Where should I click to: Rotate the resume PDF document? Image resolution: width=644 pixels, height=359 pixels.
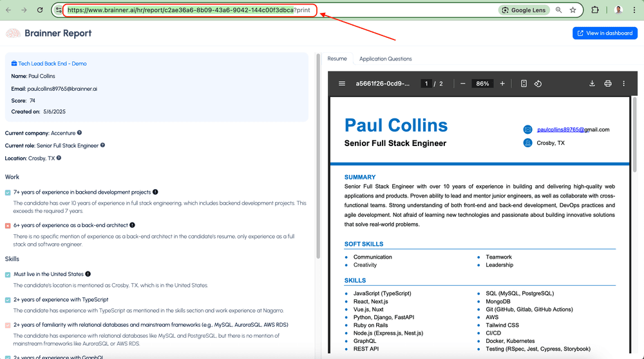538,84
